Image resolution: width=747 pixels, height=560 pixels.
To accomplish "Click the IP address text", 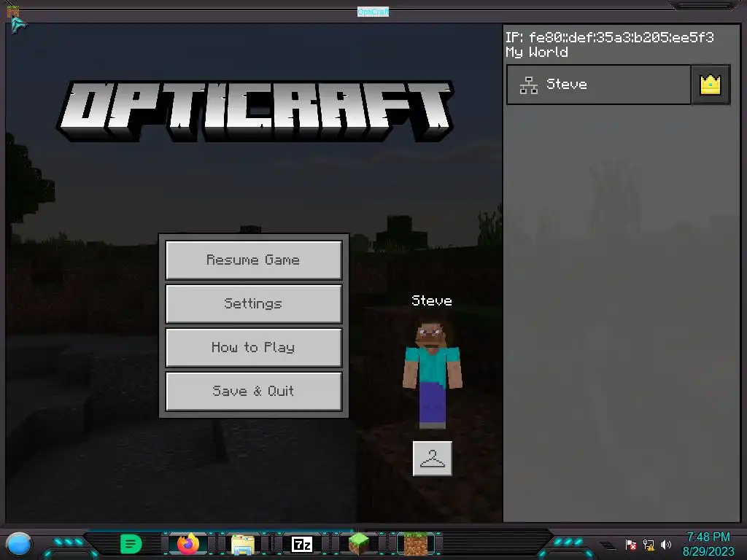I will pos(610,37).
